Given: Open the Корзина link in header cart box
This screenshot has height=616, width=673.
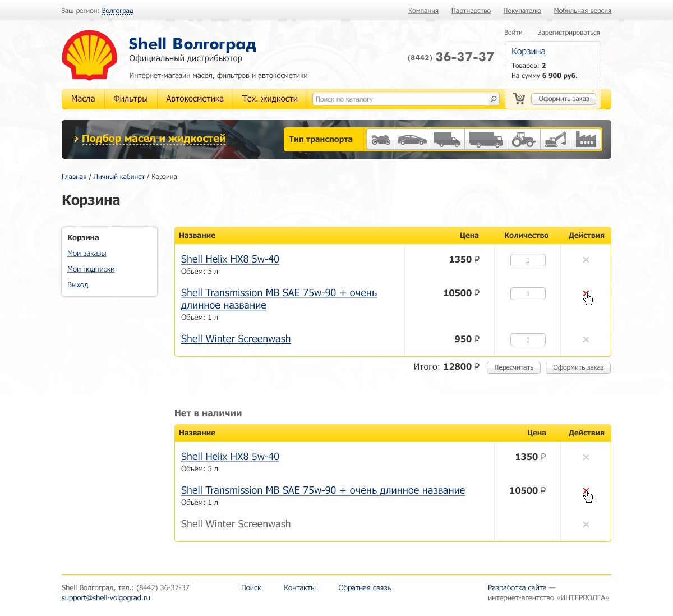Looking at the screenshot, I should (x=528, y=52).
